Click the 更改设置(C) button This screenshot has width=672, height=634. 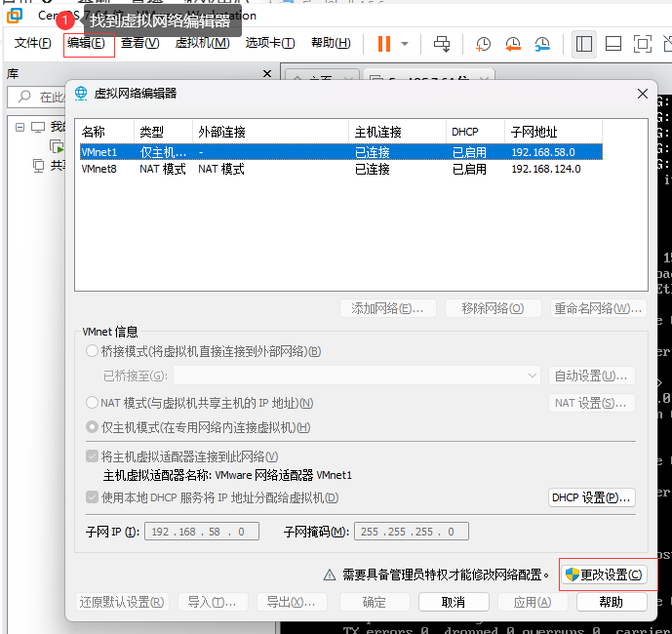tap(604, 575)
